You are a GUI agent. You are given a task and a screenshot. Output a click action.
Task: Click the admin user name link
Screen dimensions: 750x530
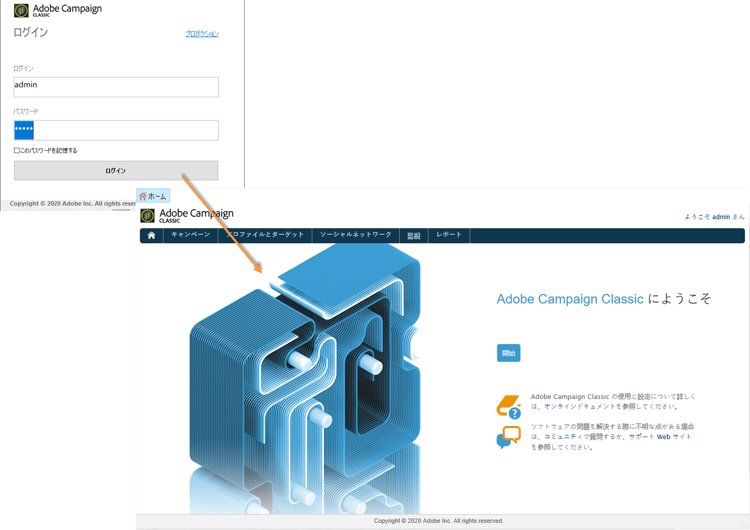click(721, 217)
